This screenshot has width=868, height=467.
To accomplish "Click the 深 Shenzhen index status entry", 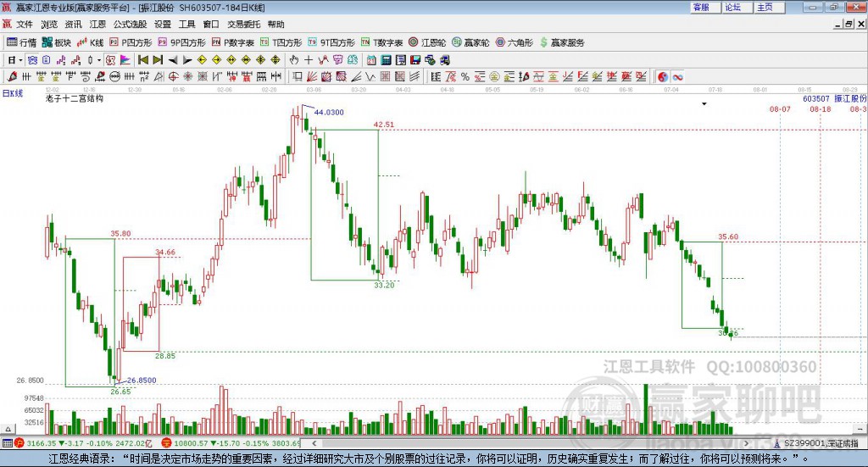I will [x=231, y=443].
